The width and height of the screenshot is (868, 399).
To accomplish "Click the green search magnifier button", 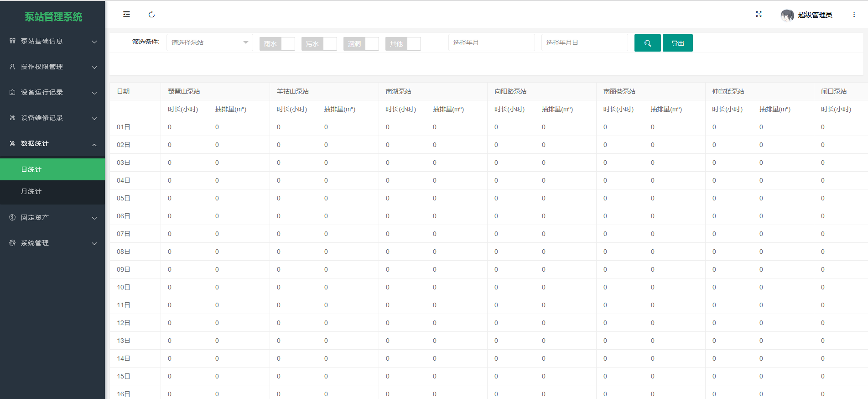I will click(647, 43).
